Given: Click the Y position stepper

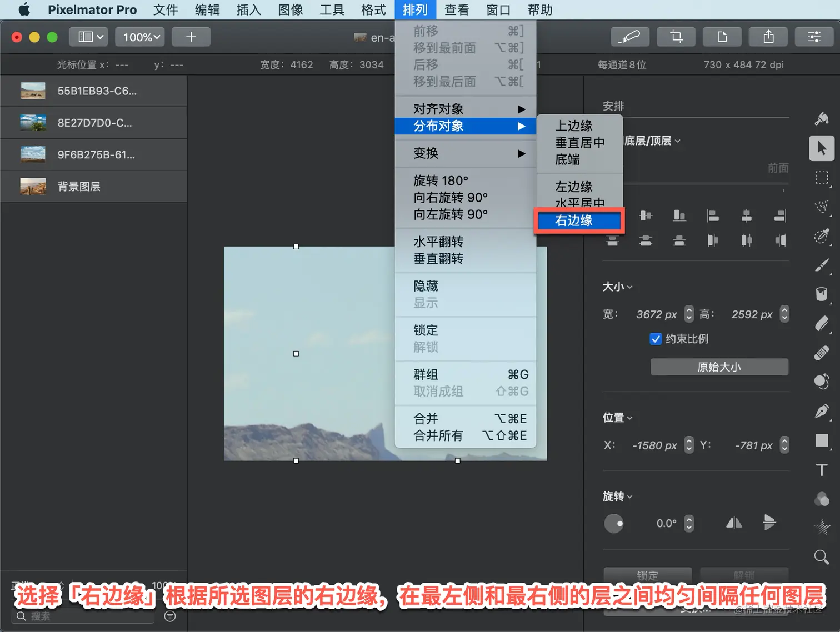Looking at the screenshot, I should click(x=784, y=445).
